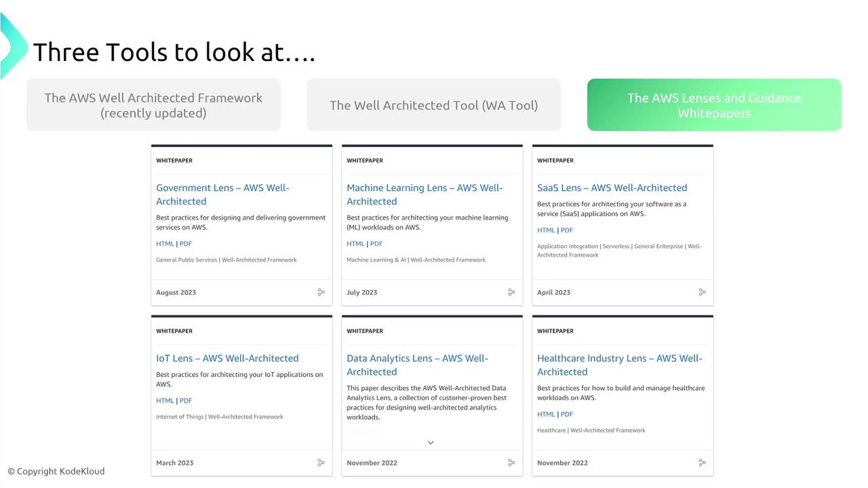The image size is (868, 488).
Task: Switch to the Well Architected Tool tab
Action: pyautogui.click(x=434, y=105)
